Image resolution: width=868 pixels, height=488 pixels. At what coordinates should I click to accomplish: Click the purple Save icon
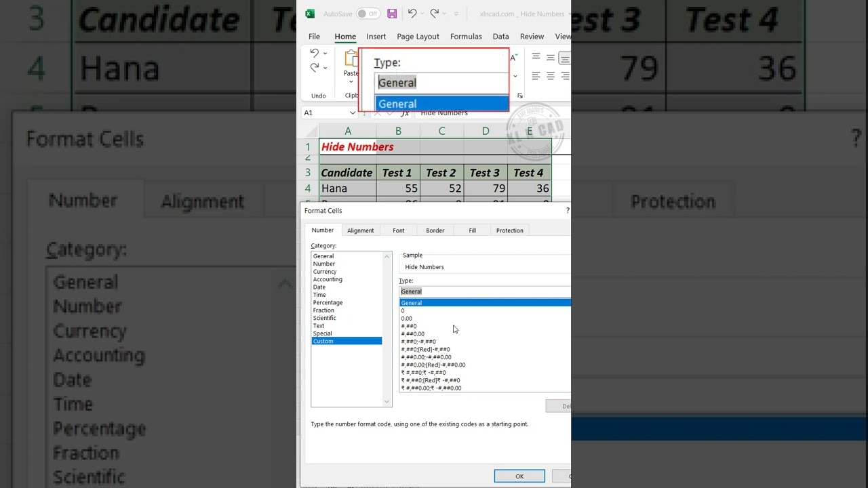point(392,14)
